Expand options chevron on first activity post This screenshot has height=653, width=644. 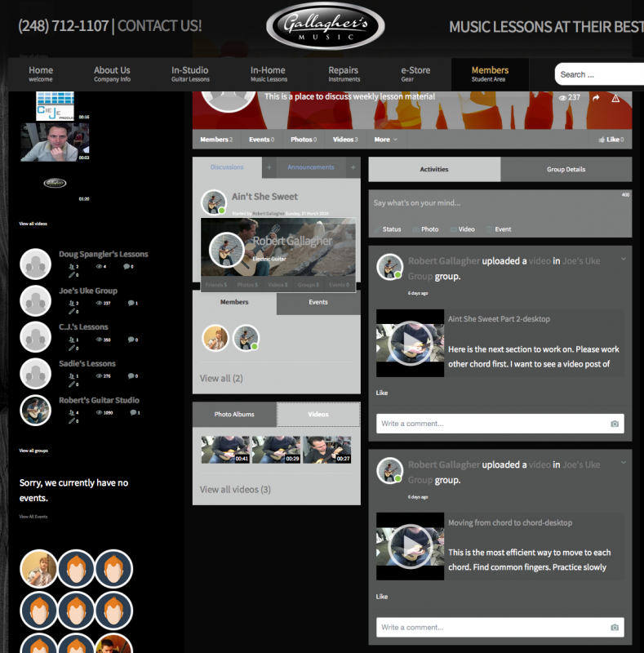[623, 259]
